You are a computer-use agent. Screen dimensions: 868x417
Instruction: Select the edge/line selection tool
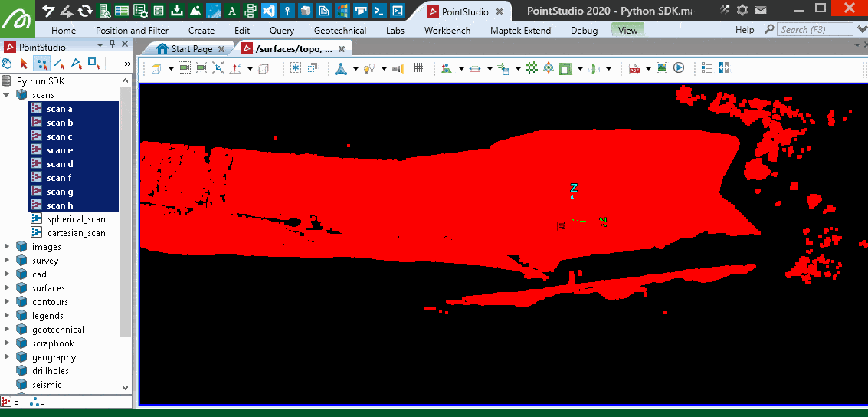[x=59, y=63]
